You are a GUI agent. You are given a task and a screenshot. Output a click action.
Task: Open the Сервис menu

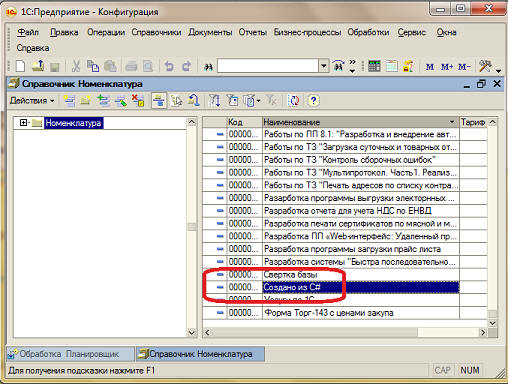(412, 32)
